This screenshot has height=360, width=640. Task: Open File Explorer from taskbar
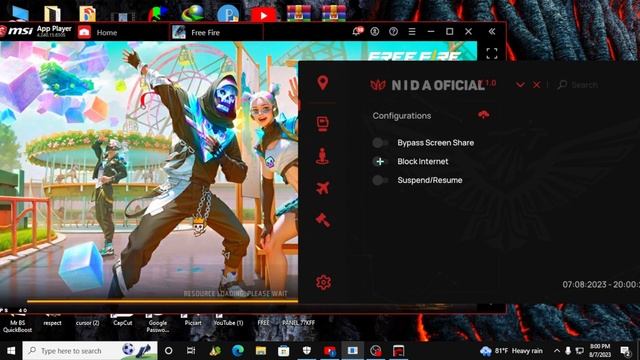[261, 351]
